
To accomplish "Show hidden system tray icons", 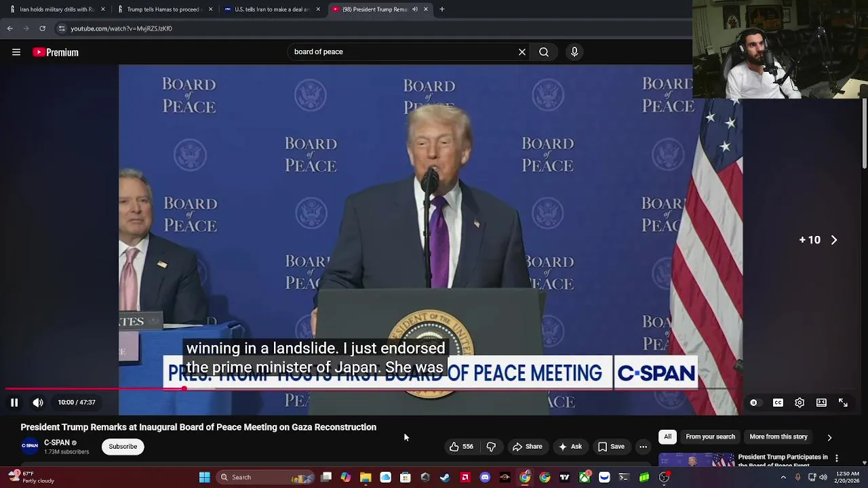I will (x=783, y=477).
